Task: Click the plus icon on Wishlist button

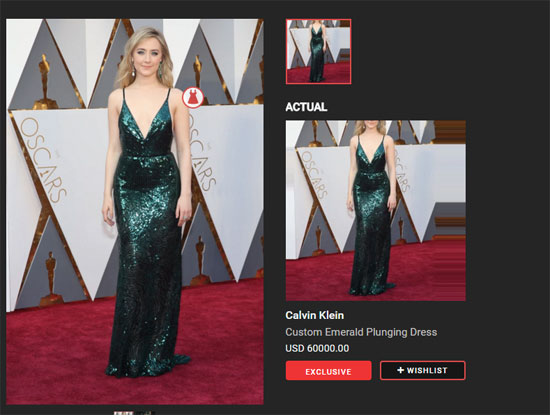Action: [401, 370]
